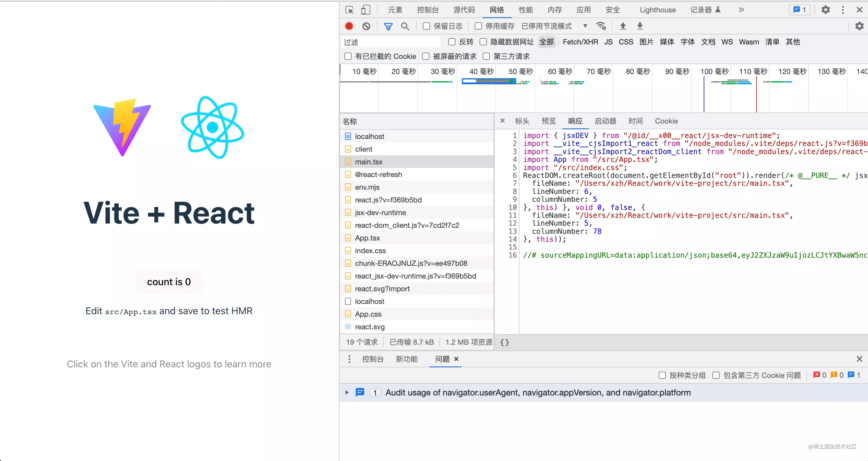Image resolution: width=868 pixels, height=461 pixels.
Task: Switch to 元素 panel tab
Action: 395,10
